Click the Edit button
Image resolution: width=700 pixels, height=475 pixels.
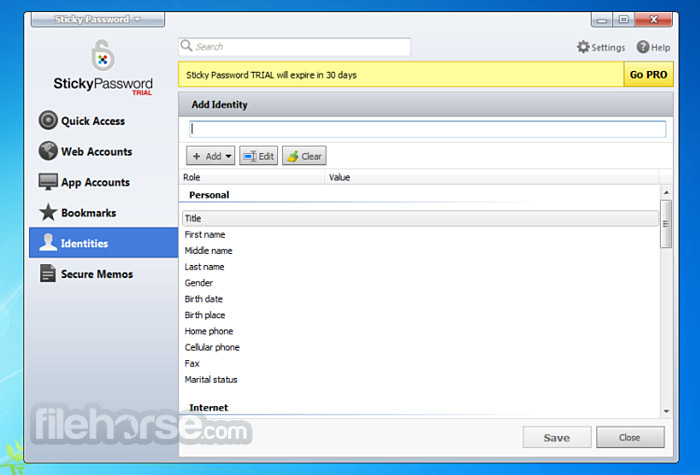tap(258, 156)
